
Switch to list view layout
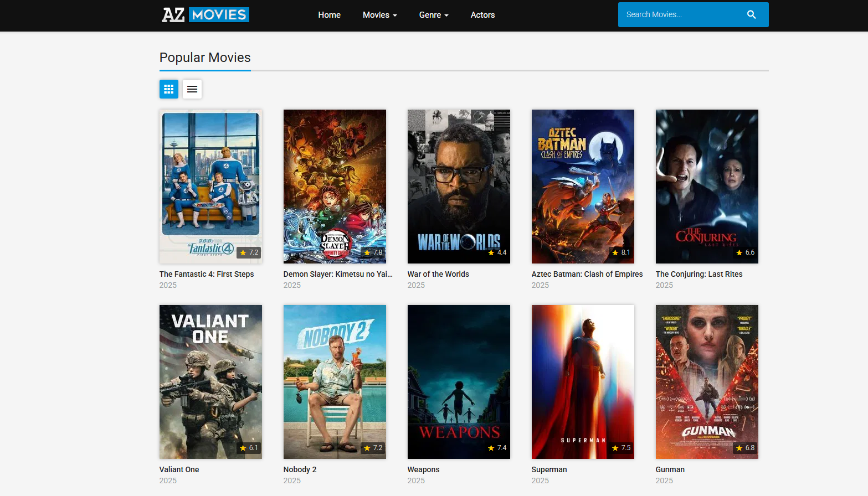point(192,89)
